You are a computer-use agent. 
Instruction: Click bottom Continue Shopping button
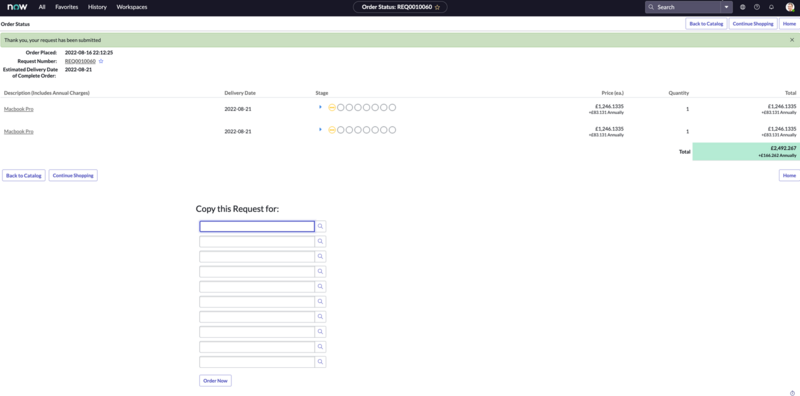[73, 176]
